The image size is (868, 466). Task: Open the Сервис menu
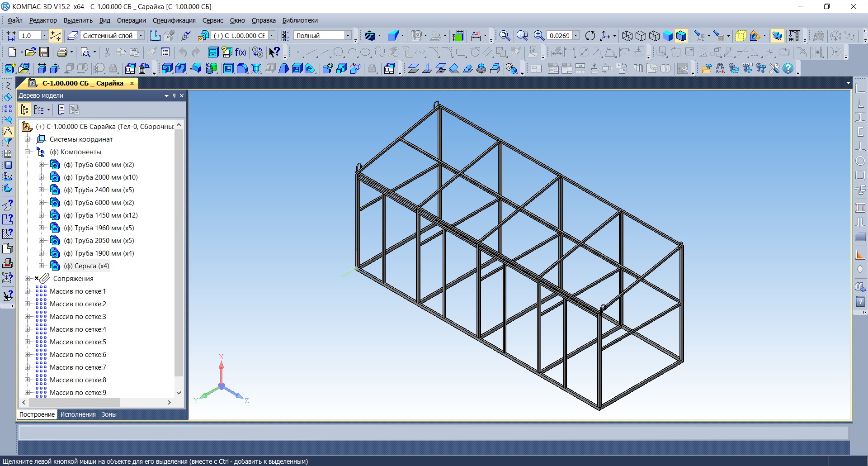pos(212,20)
